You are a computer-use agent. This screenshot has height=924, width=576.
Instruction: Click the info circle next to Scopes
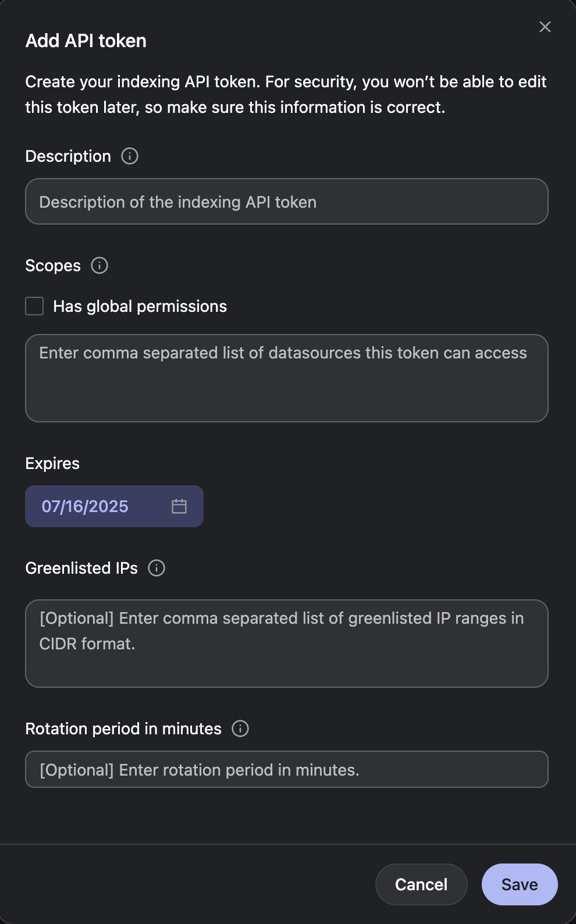pos(99,265)
